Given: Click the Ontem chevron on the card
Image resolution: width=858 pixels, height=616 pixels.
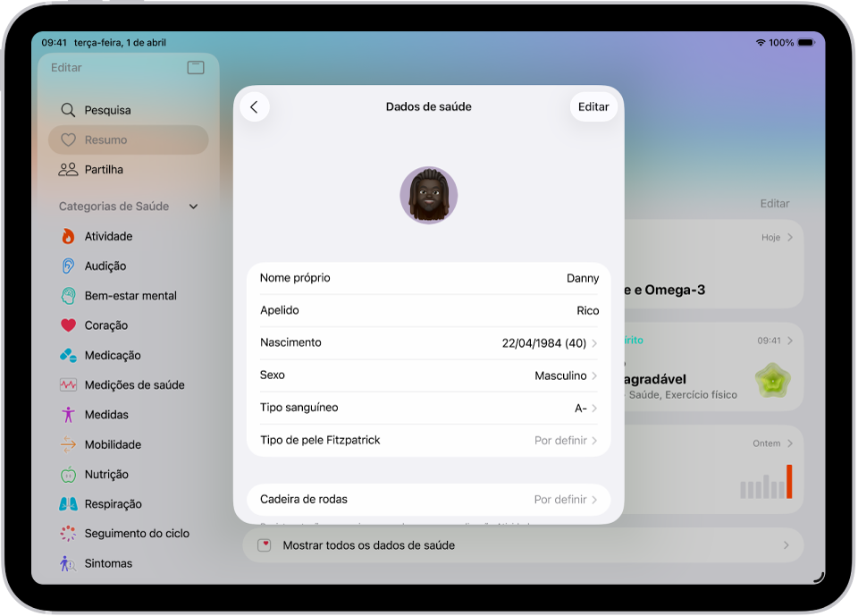Looking at the screenshot, I should (x=789, y=443).
